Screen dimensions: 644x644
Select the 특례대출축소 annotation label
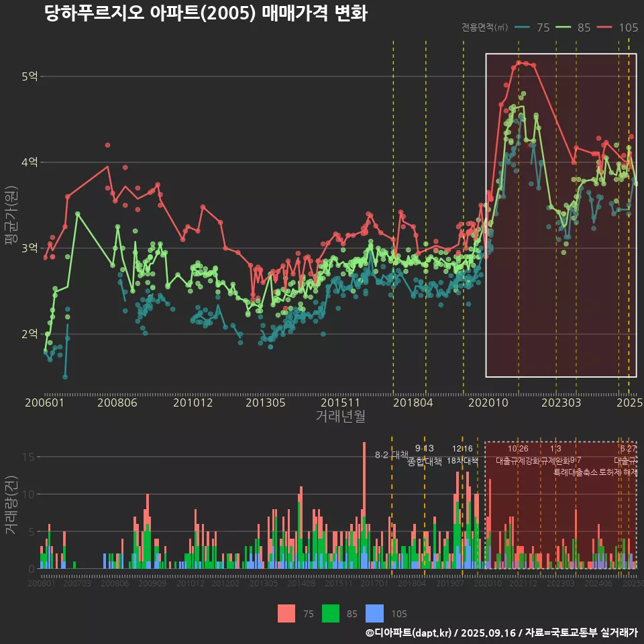(x=576, y=472)
